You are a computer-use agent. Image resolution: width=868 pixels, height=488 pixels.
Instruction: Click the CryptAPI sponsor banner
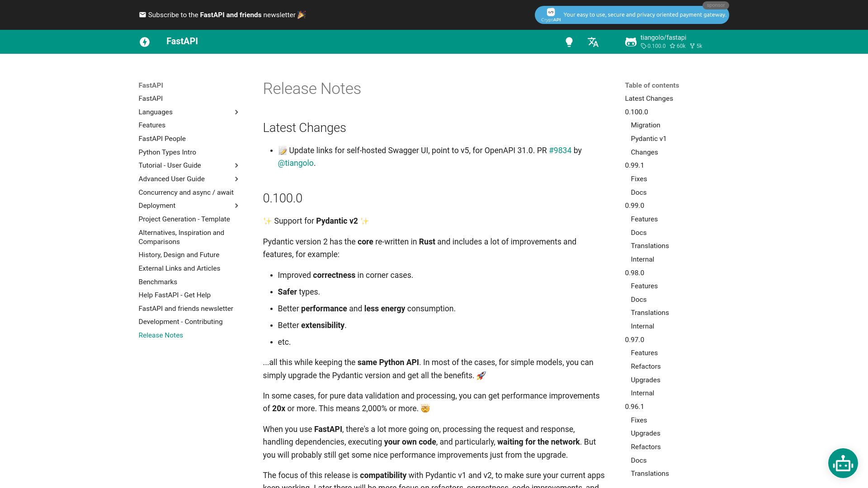[x=632, y=14]
